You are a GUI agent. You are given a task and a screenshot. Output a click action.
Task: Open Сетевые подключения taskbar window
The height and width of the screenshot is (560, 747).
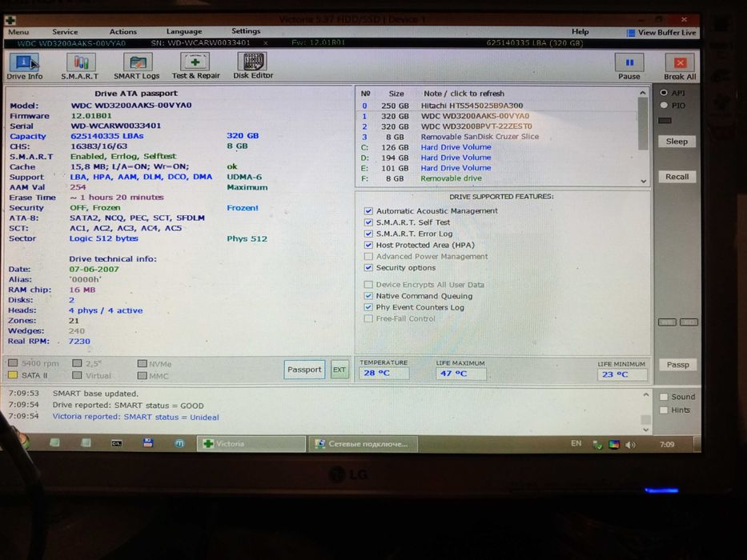pyautogui.click(x=363, y=444)
